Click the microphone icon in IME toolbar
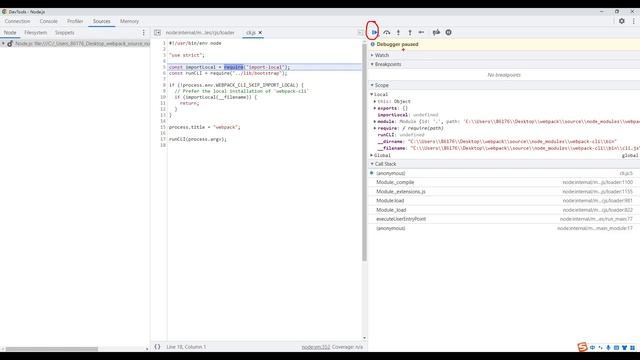 (x=608, y=348)
